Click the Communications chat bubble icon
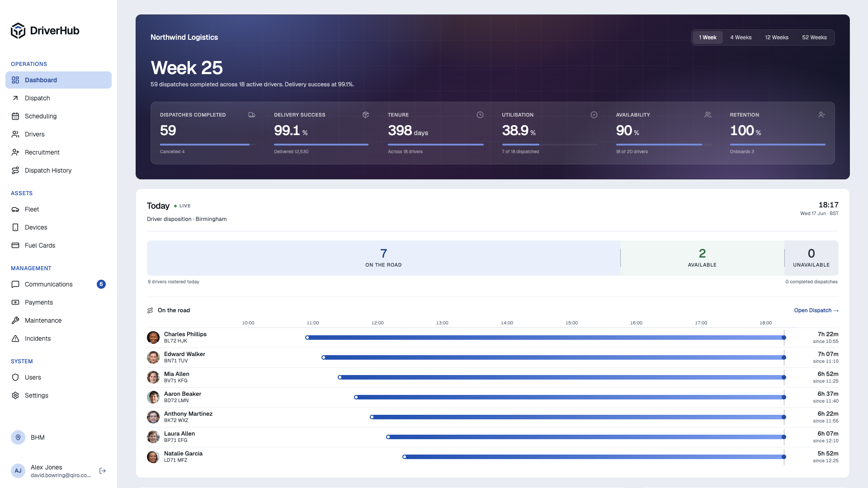The height and width of the screenshot is (488, 868). 15,284
